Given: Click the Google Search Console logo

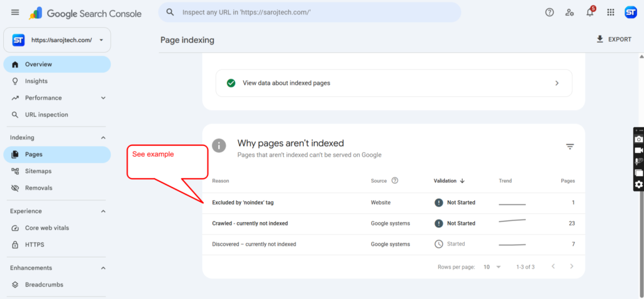Looking at the screenshot, I should [x=86, y=13].
